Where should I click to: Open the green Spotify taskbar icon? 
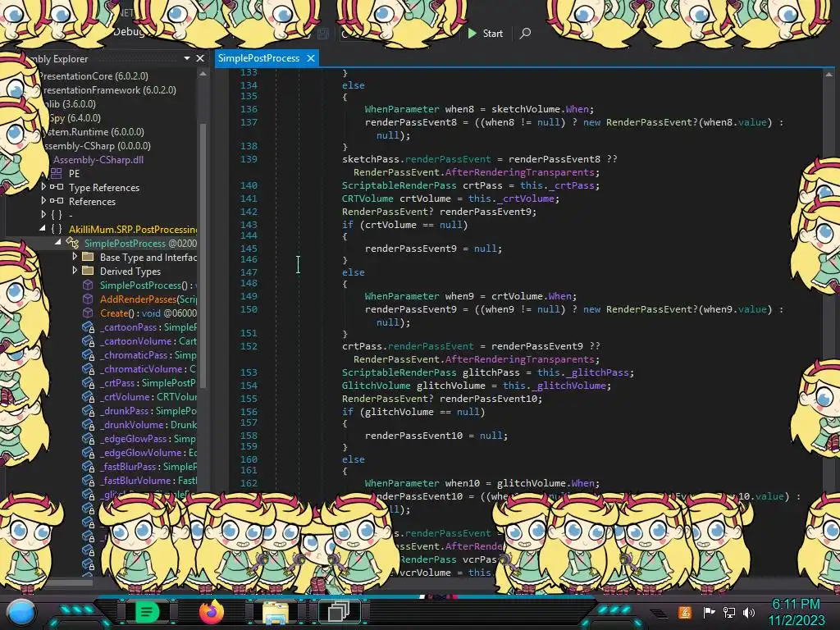[x=146, y=611]
